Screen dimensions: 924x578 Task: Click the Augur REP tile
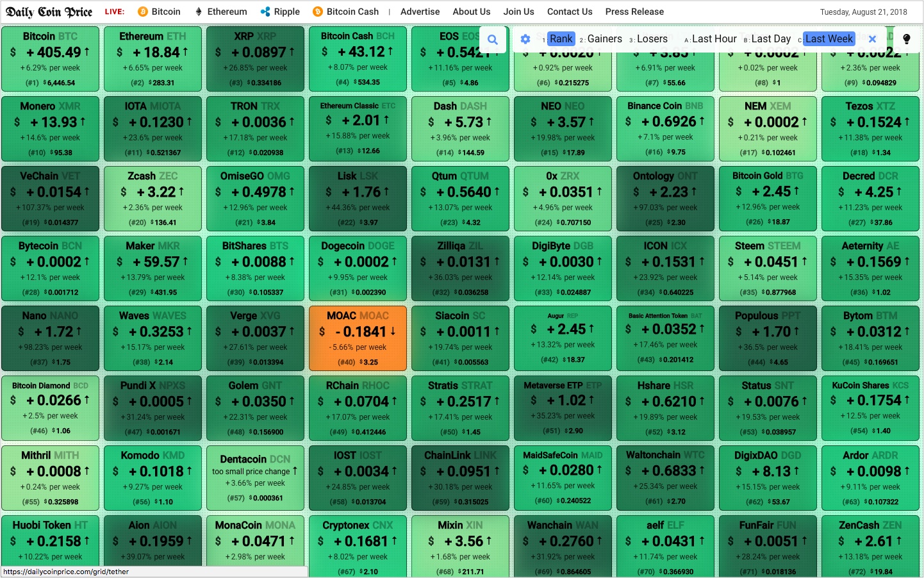(x=563, y=338)
